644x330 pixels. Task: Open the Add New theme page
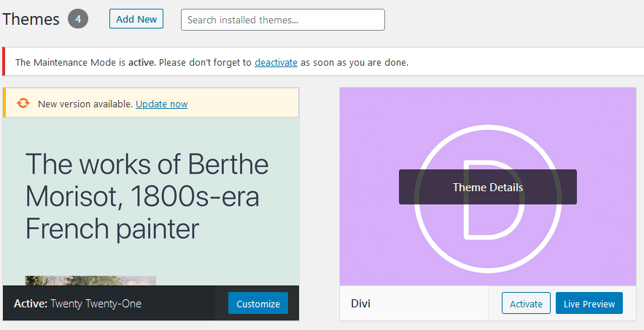click(x=136, y=19)
